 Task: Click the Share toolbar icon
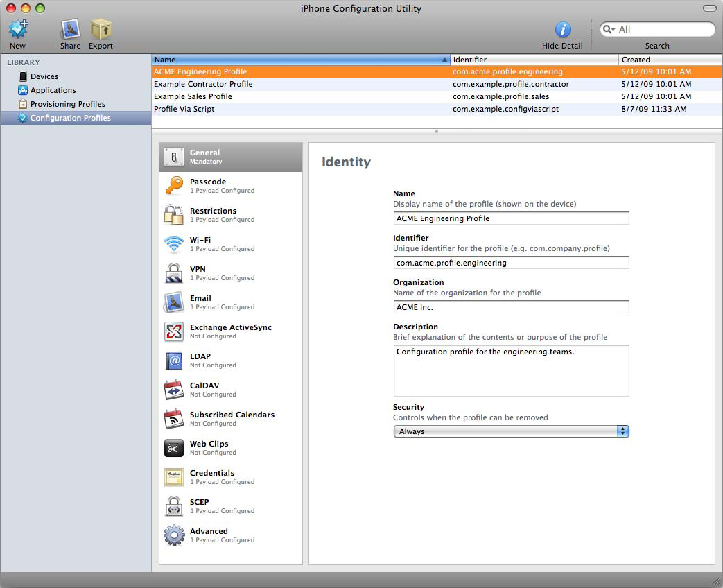pyautogui.click(x=70, y=30)
